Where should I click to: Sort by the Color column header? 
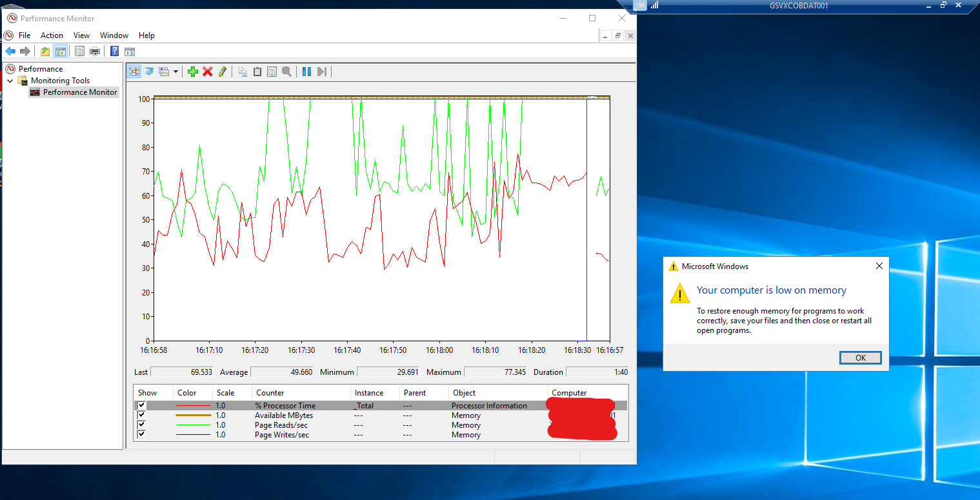coord(193,393)
